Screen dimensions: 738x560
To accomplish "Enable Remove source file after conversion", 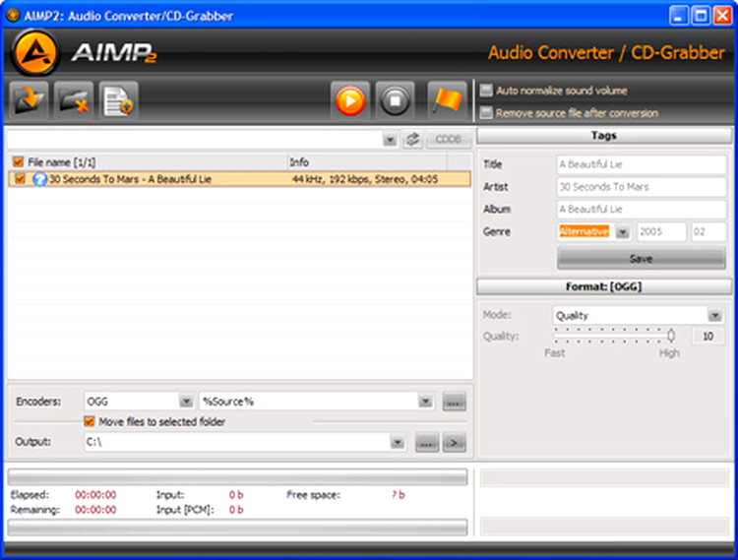I will [x=486, y=113].
